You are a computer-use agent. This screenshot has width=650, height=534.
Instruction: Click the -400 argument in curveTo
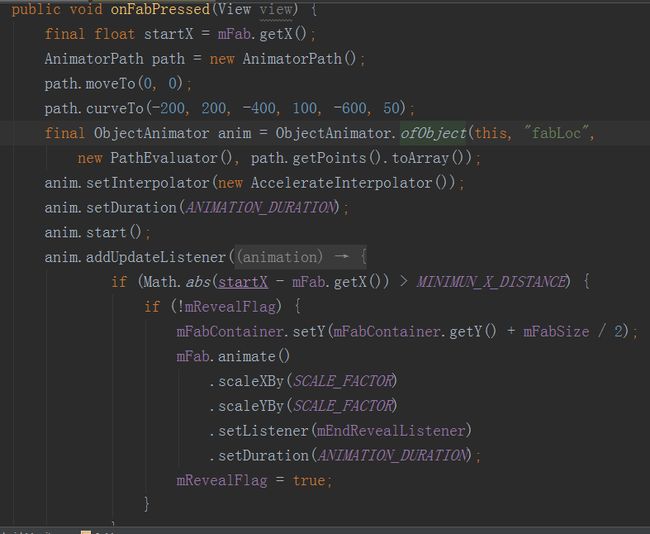pyautogui.click(x=259, y=108)
